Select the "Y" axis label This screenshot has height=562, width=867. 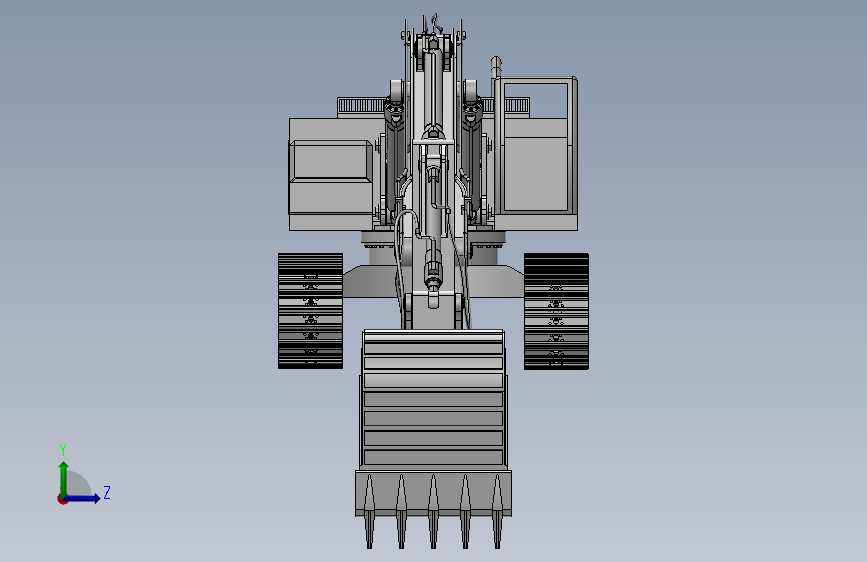[x=63, y=449]
